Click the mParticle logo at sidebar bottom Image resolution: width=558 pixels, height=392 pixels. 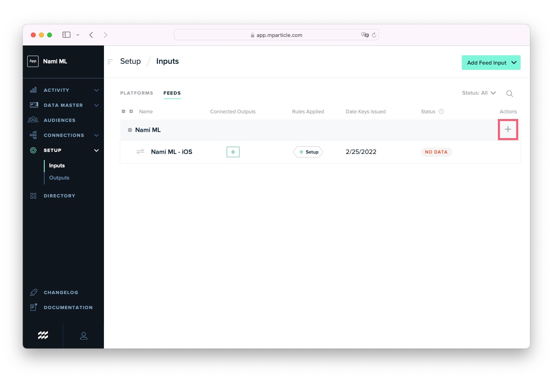click(43, 335)
